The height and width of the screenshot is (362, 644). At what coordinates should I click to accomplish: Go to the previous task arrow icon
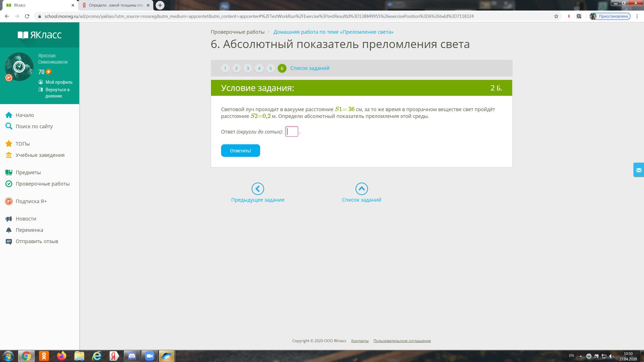point(258,189)
